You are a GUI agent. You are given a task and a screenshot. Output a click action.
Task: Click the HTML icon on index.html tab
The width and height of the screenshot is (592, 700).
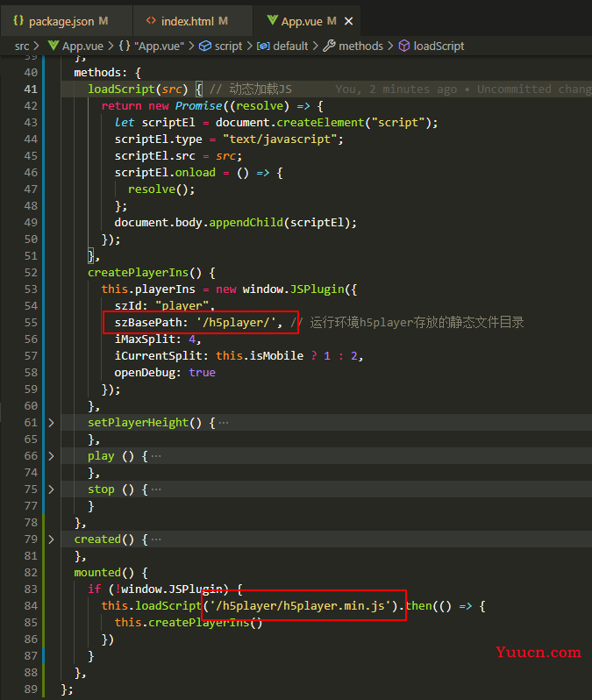(x=152, y=20)
